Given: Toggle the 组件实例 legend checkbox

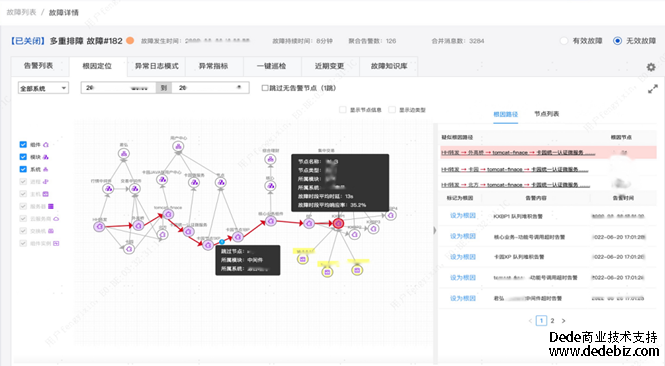Looking at the screenshot, I should tap(23, 243).
